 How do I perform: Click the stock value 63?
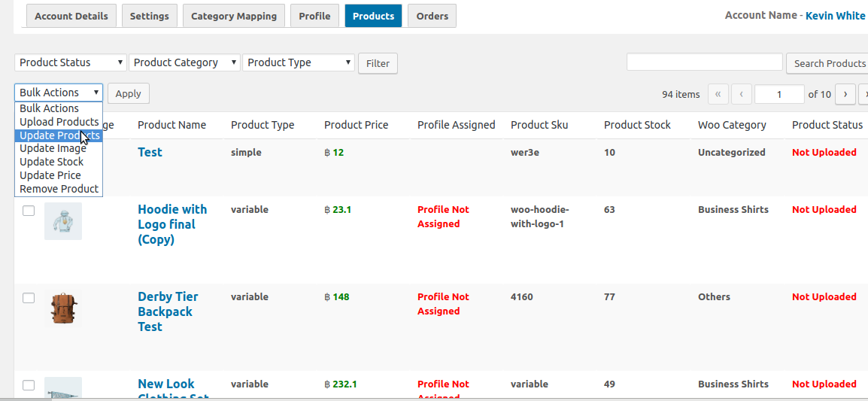point(609,210)
